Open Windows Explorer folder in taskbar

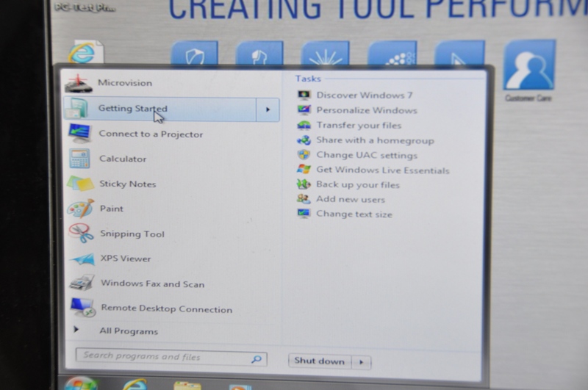pos(187,386)
